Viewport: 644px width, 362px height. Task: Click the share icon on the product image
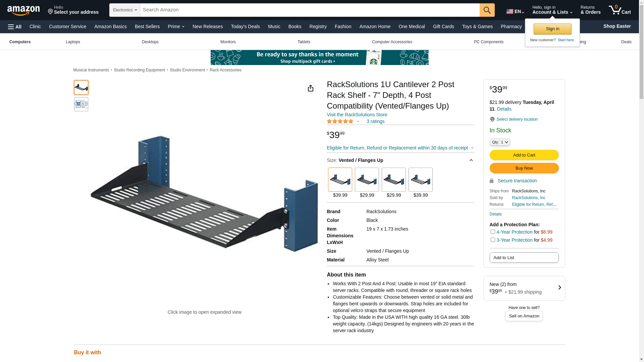pyautogui.click(x=310, y=88)
